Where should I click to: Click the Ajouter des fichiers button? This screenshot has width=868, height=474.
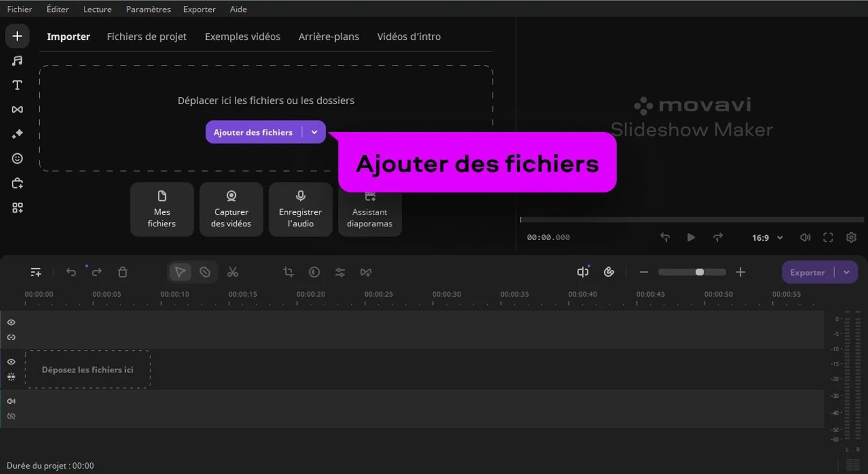click(253, 132)
